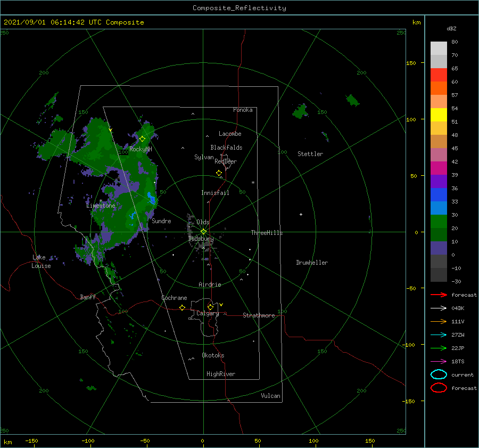Image resolution: width=479 pixels, height=448 pixels.
Task: Click the Limestone label
Action: [x=101, y=206]
